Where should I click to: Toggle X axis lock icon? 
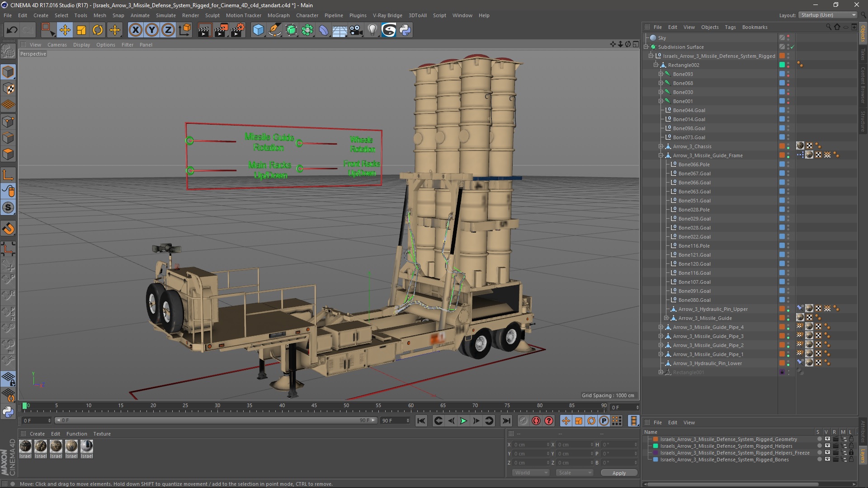[135, 30]
